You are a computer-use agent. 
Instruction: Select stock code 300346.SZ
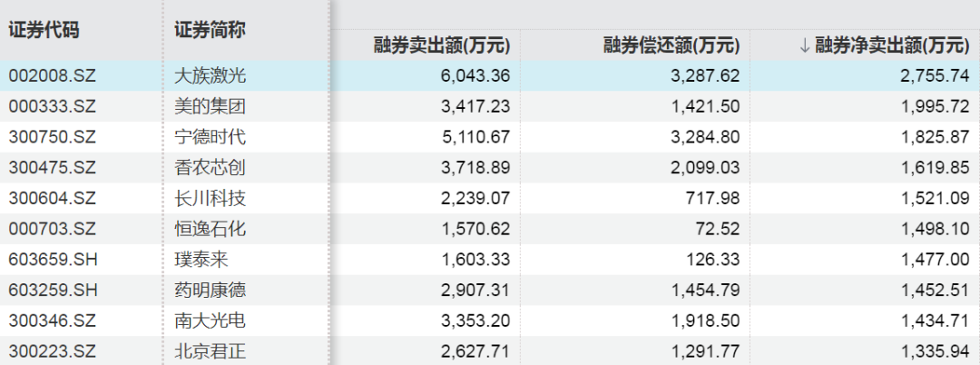(x=52, y=321)
